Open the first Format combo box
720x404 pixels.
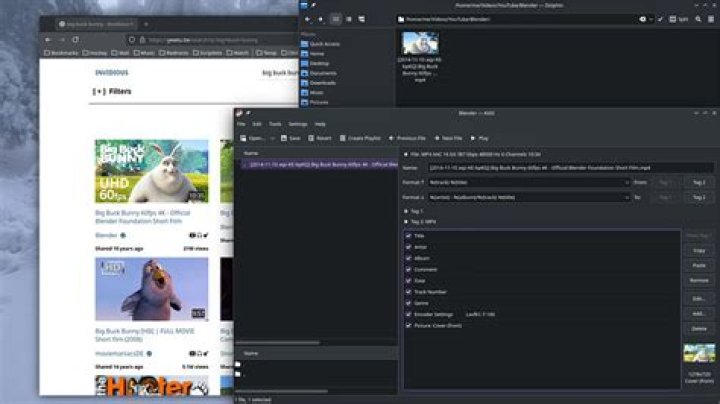[x=529, y=182]
